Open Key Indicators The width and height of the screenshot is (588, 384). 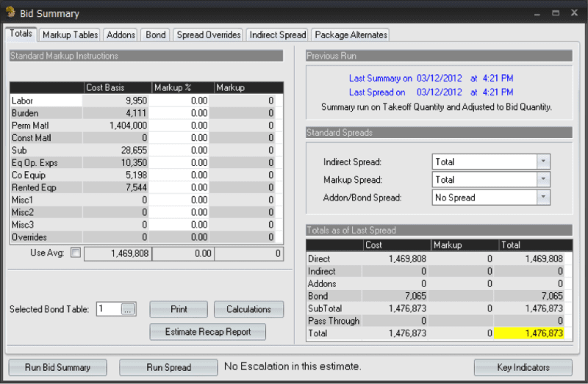click(523, 367)
